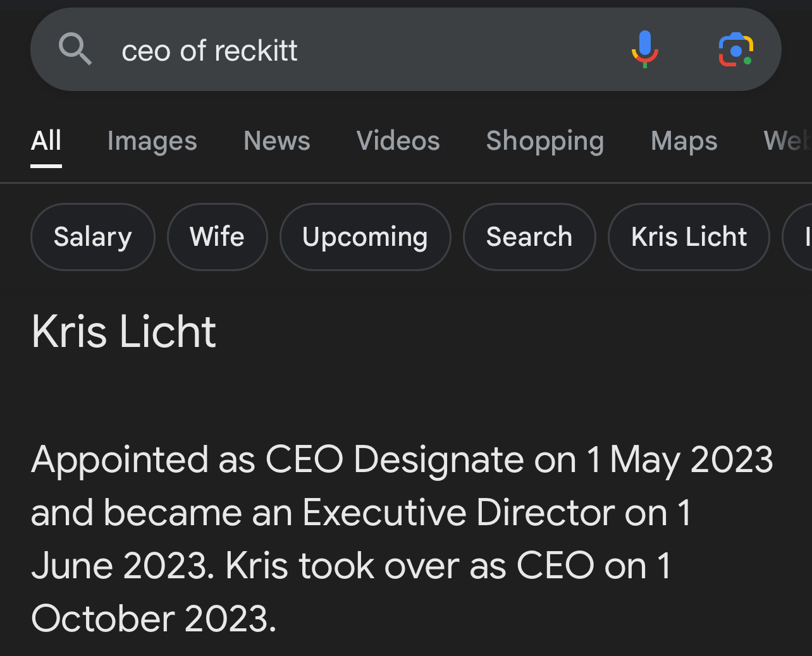Choose the Search filter chip
Image resolution: width=812 pixels, height=656 pixels.
pos(529,237)
